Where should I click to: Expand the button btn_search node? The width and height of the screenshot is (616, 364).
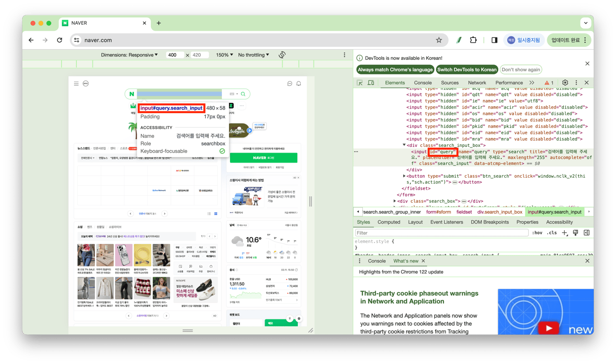coord(404,176)
